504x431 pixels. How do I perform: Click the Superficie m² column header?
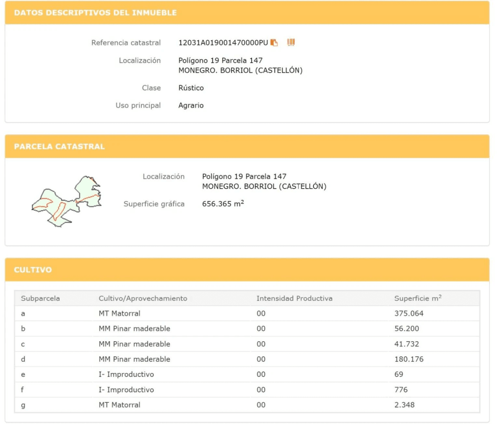click(418, 298)
